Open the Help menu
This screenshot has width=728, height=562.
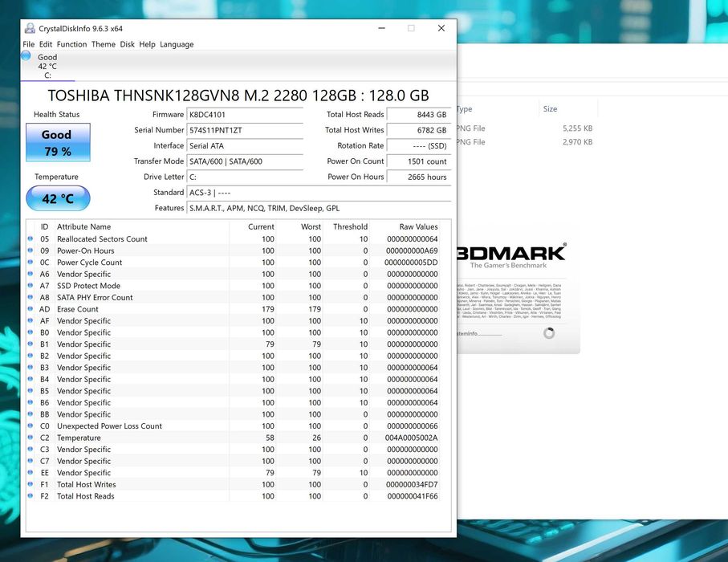point(147,44)
